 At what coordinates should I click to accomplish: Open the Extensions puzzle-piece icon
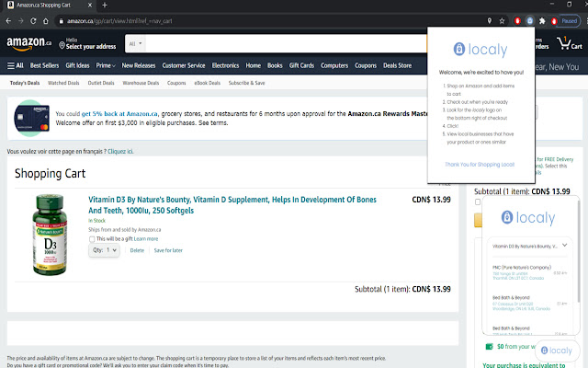[542, 21]
